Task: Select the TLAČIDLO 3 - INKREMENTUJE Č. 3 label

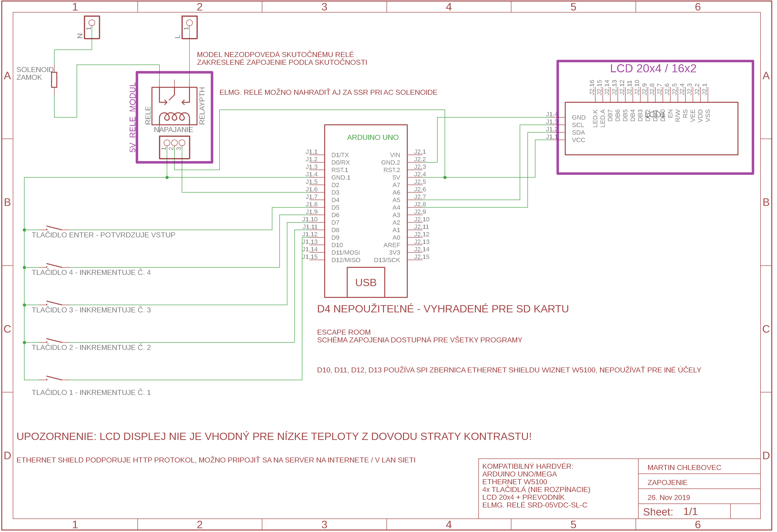Action: [91, 310]
